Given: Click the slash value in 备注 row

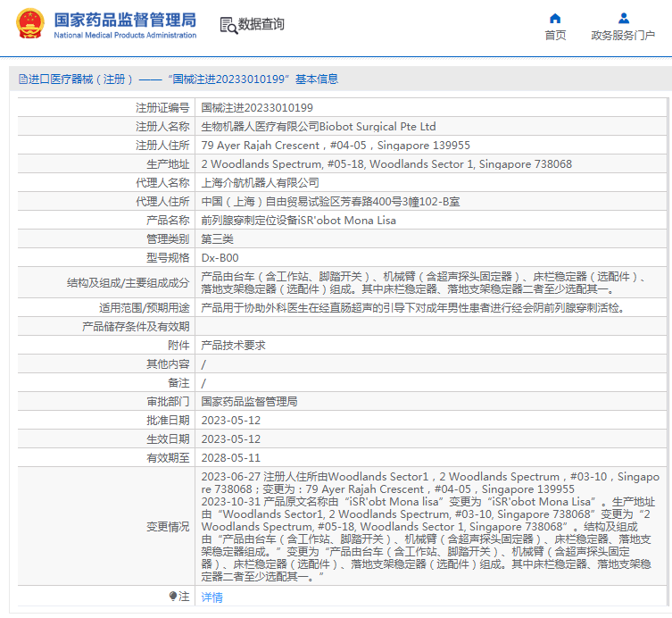Looking at the screenshot, I should (x=203, y=383).
